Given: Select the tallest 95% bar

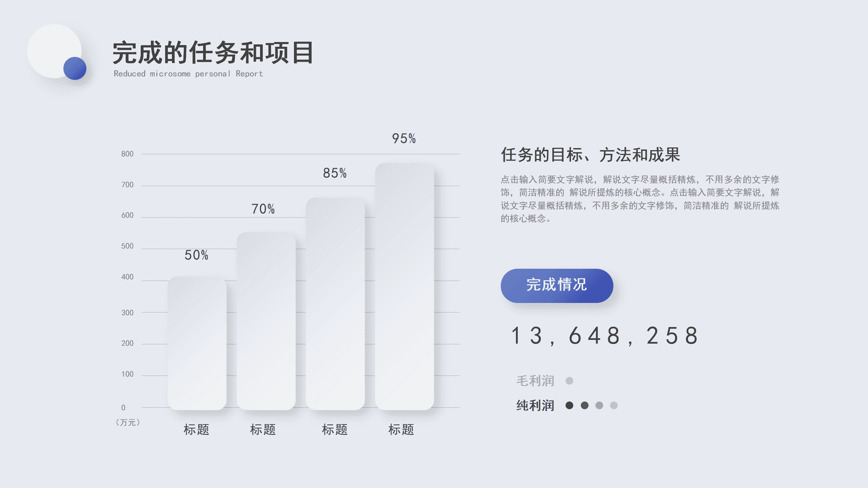Looking at the screenshot, I should [405, 286].
